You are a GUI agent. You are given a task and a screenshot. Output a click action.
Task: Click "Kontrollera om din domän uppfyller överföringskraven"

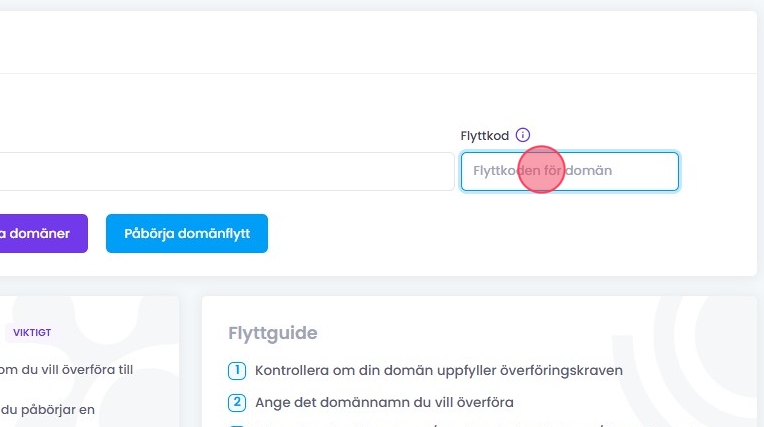click(x=439, y=371)
